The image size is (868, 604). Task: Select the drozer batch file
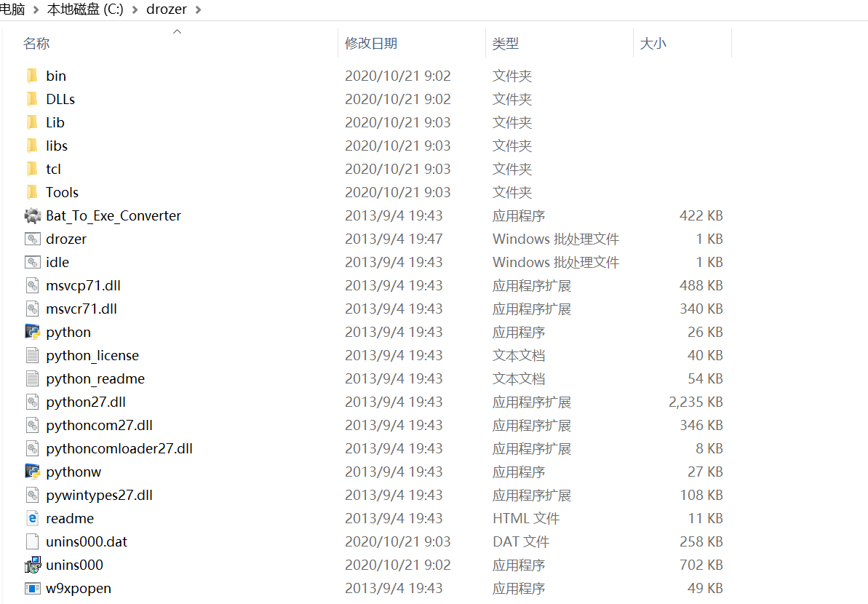(x=66, y=238)
